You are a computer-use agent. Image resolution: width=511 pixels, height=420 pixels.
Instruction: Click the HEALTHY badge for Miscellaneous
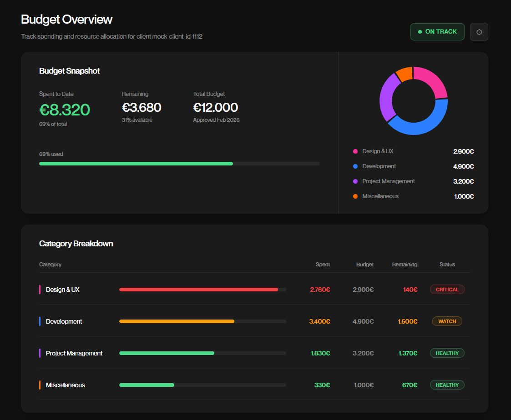[447, 385]
